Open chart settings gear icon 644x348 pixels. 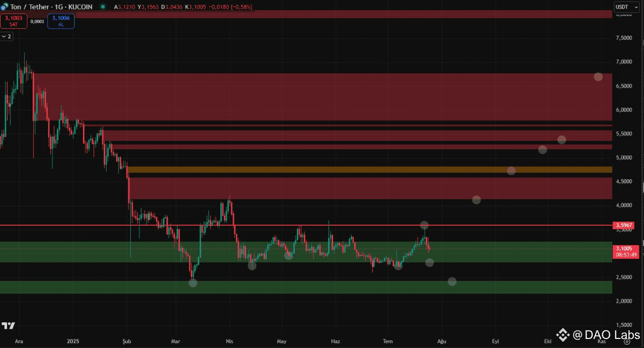tap(627, 341)
